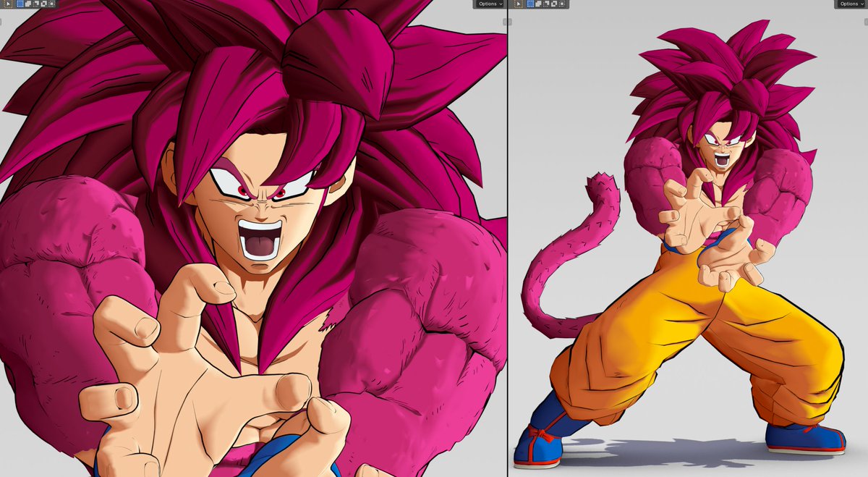Select the Tweak cursor tool in left viewport
Screen dimensions: 868x477
pyautogui.click(x=8, y=4)
